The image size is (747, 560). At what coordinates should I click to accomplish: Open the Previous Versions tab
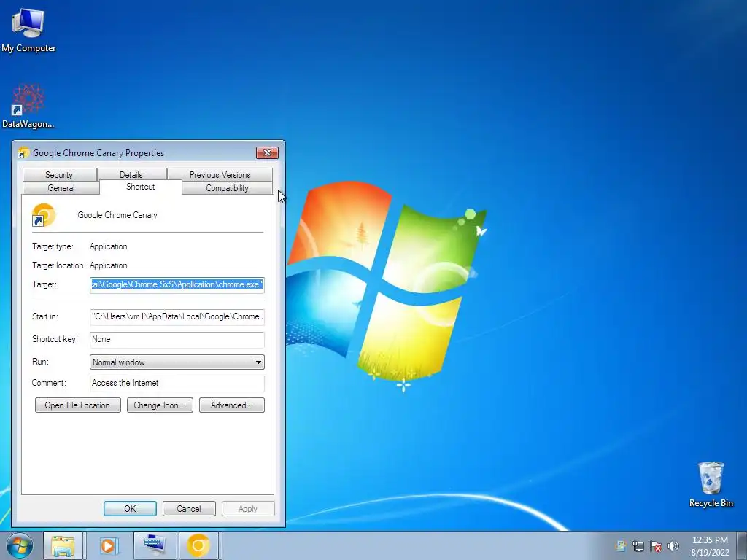coord(220,175)
